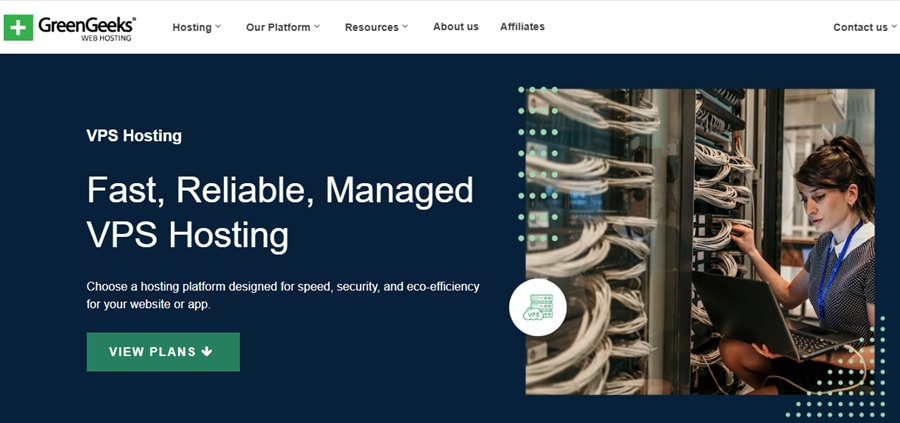The width and height of the screenshot is (900, 423).
Task: Click the down arrow icon in VIEW PLANS
Action: [207, 352]
